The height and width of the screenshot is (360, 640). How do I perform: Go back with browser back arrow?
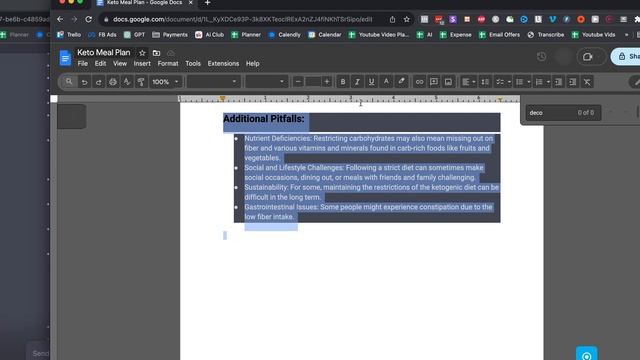click(60, 19)
